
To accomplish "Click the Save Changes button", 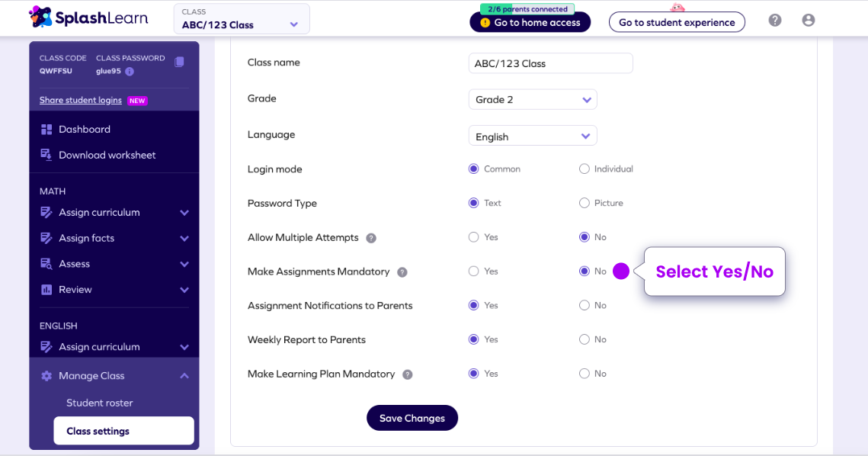I will click(x=412, y=418).
